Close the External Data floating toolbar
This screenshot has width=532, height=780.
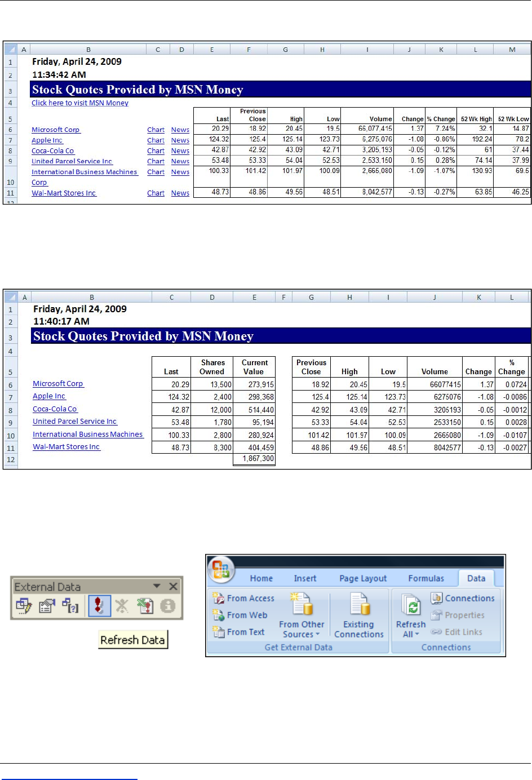(x=174, y=587)
